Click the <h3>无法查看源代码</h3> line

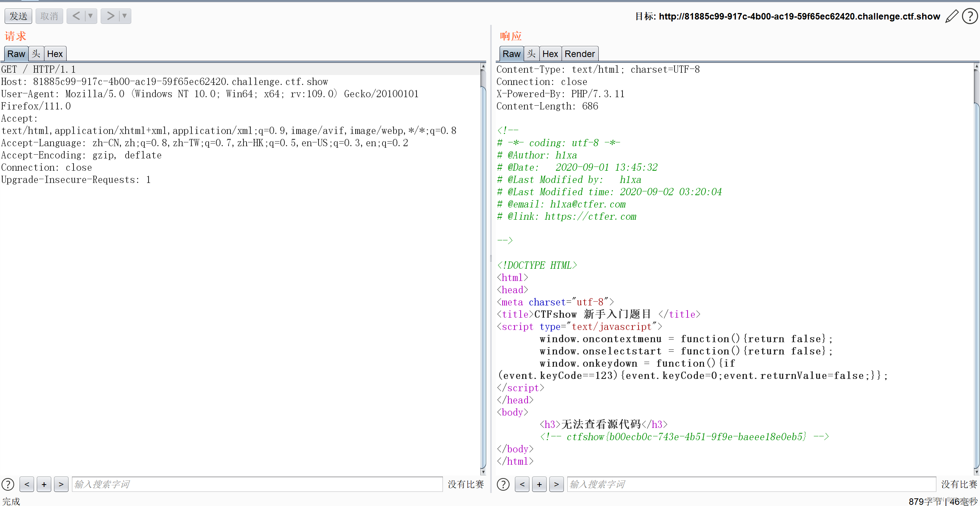coord(603,424)
